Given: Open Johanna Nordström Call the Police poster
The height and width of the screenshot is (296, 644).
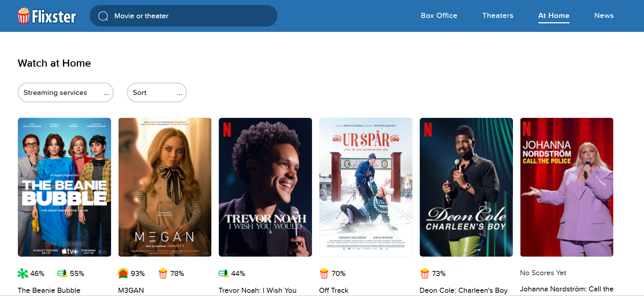Looking at the screenshot, I should tap(567, 187).
